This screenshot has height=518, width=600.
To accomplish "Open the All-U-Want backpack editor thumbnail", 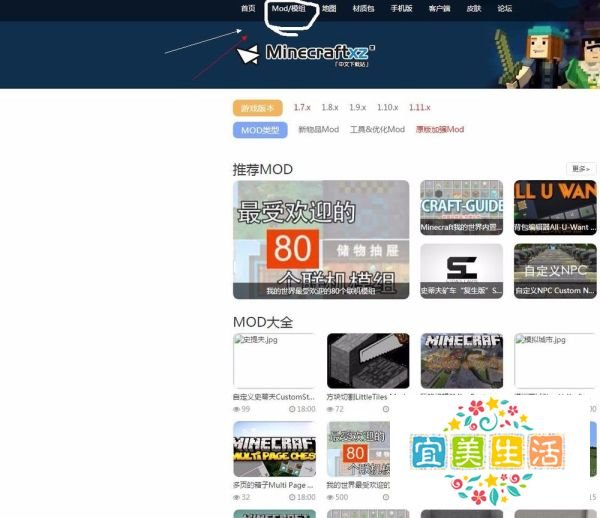I will [x=555, y=207].
